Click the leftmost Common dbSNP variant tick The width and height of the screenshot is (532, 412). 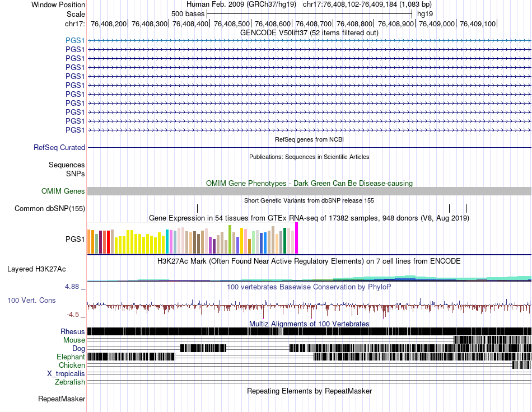point(198,209)
